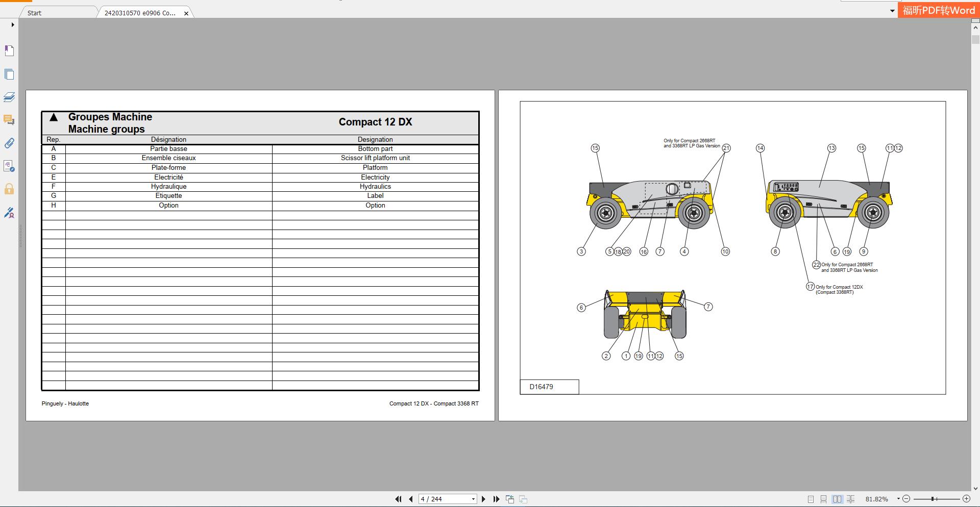Open the zoom level dropdown arrow
The image size is (980, 507).
pos(898,499)
